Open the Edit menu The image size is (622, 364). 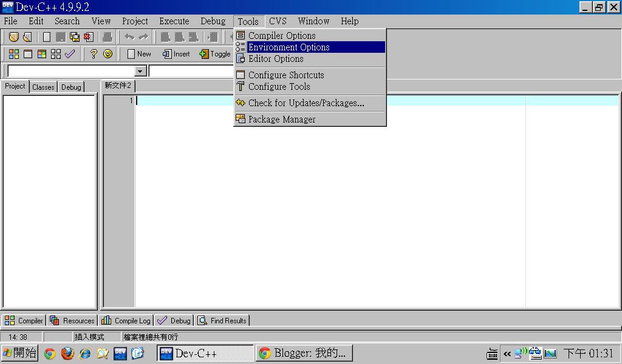pyautogui.click(x=36, y=21)
